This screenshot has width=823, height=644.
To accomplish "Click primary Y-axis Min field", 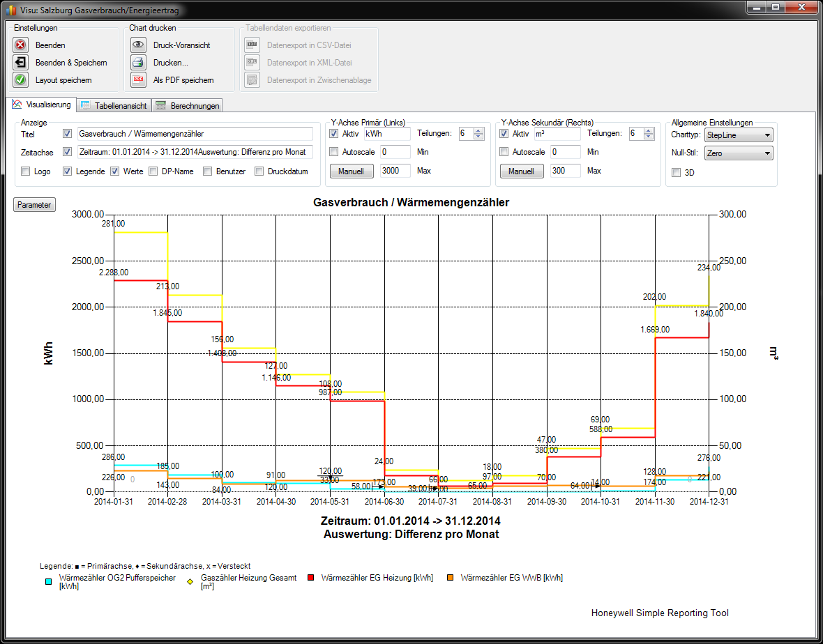I will (395, 152).
